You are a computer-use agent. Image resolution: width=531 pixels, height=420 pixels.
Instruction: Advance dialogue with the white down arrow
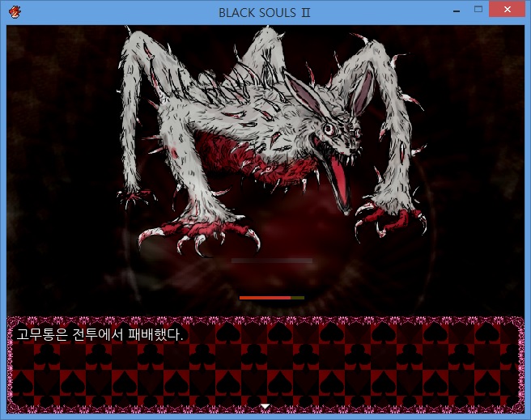265,406
